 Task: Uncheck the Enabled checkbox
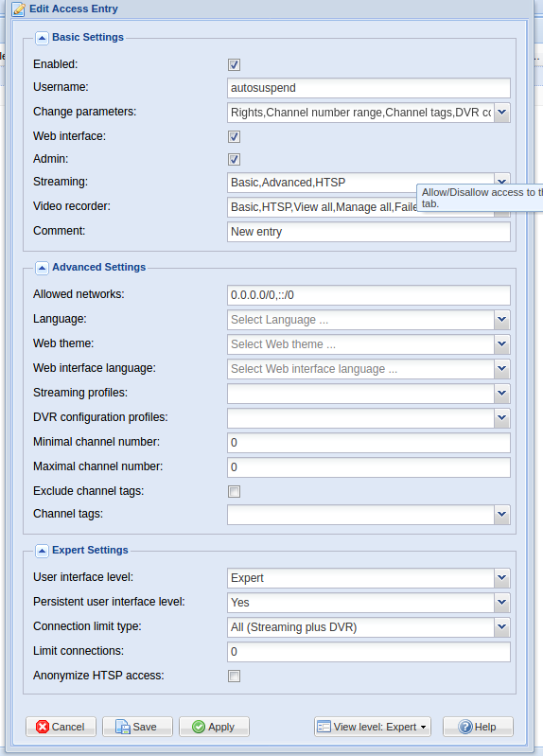click(x=234, y=64)
